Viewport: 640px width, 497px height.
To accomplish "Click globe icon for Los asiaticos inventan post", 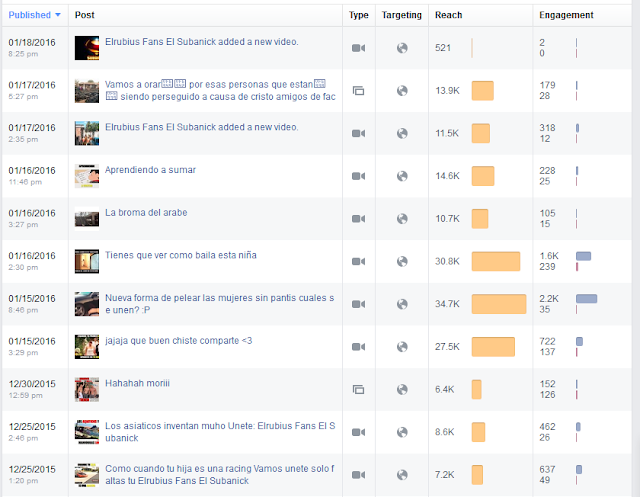I will coord(402,432).
